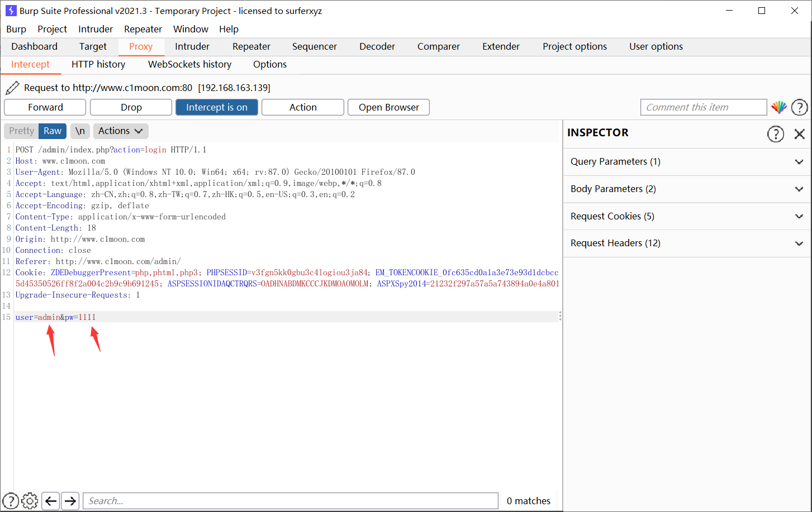Click the Cookie header line
This screenshot has height=512, width=812.
(x=287, y=278)
